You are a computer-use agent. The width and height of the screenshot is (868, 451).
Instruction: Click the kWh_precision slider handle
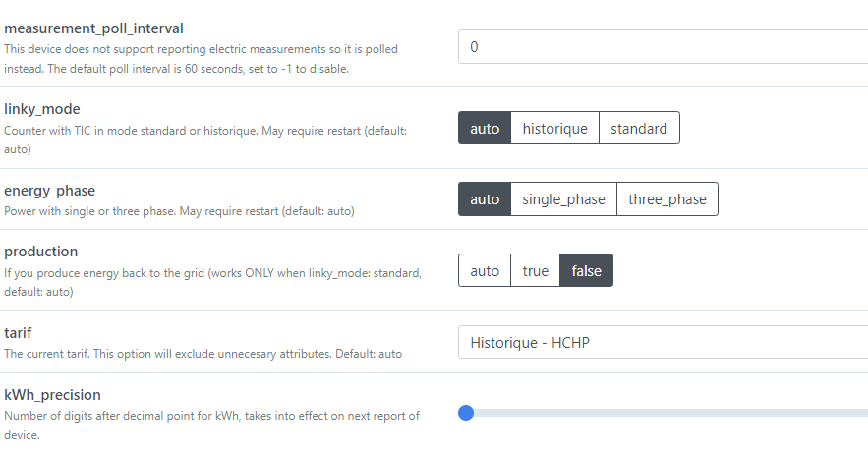click(x=466, y=414)
